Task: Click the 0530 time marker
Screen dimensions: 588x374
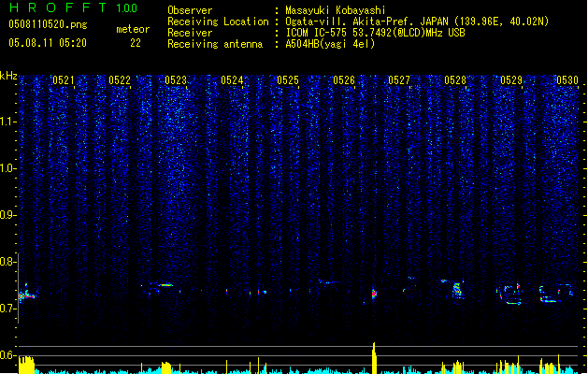Action: 567,80
